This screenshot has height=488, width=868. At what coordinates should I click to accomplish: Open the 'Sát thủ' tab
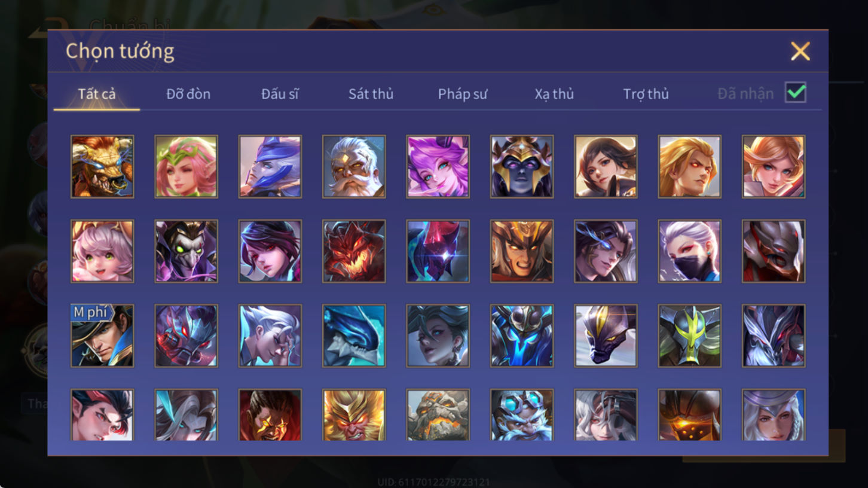click(371, 94)
